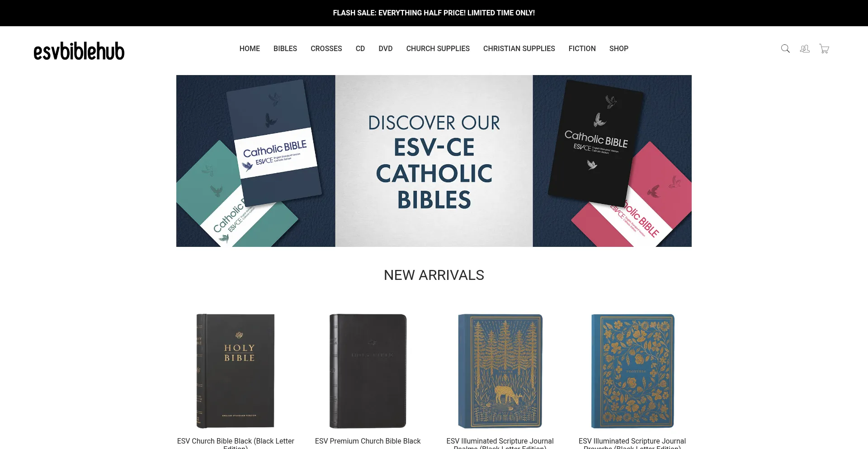Select the DVD menu item
Viewport: 868px width, 449px height.
(386, 48)
